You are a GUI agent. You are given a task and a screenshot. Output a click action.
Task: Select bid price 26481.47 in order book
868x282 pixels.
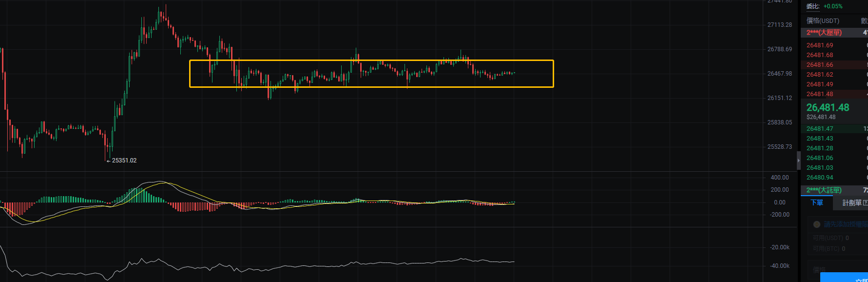[x=820, y=129]
